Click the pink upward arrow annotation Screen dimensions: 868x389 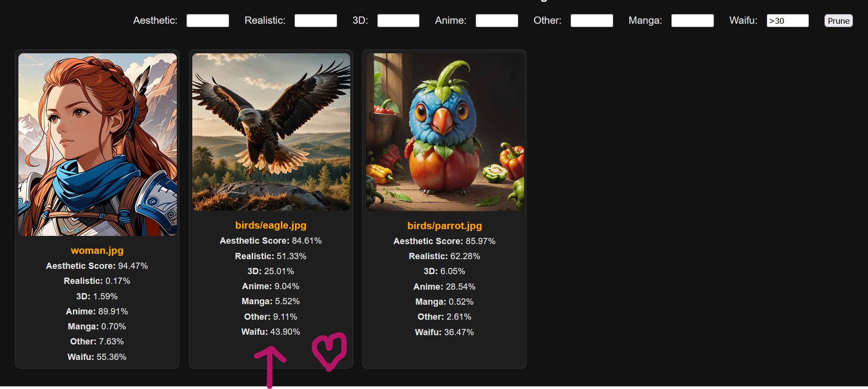[270, 367]
